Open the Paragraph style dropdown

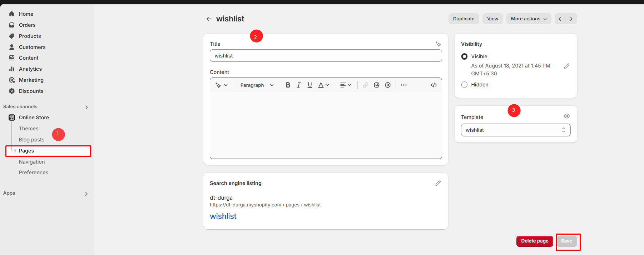click(257, 85)
